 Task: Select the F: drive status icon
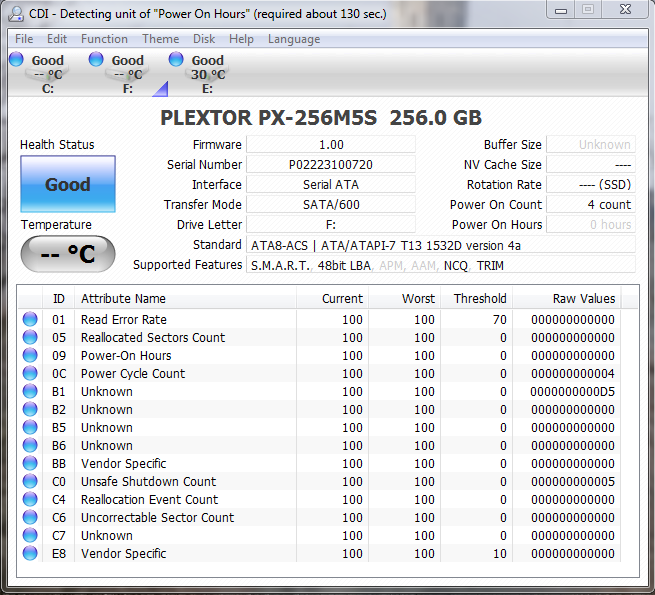point(97,60)
